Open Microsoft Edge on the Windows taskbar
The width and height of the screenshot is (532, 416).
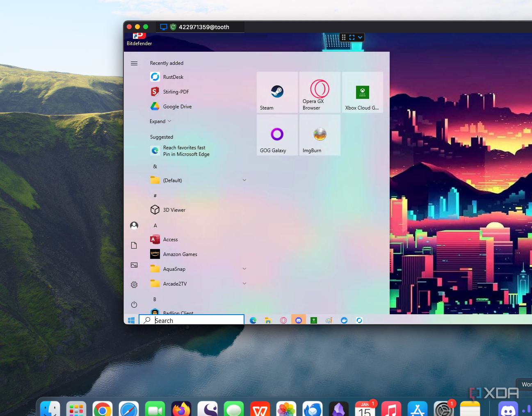(x=253, y=320)
